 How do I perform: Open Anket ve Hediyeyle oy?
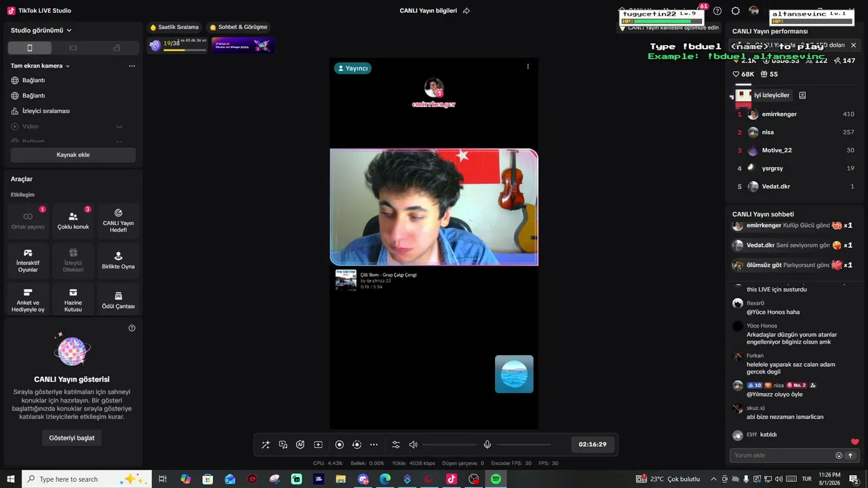click(28, 300)
